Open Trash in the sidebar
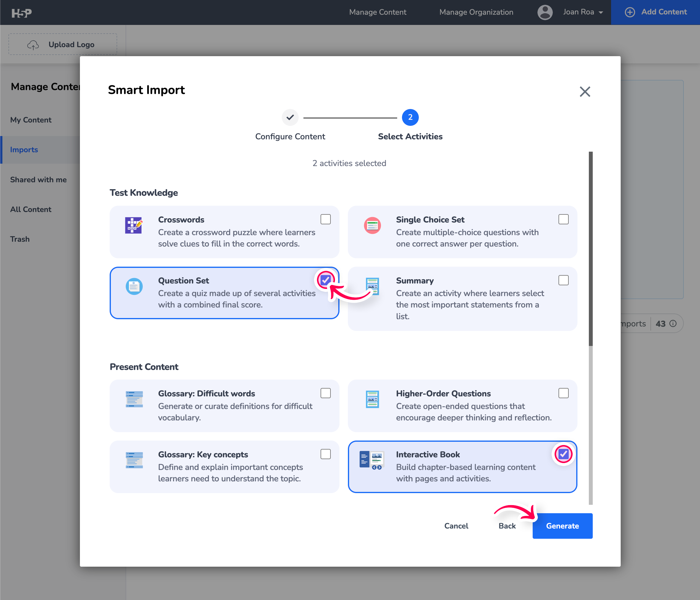 pos(20,239)
